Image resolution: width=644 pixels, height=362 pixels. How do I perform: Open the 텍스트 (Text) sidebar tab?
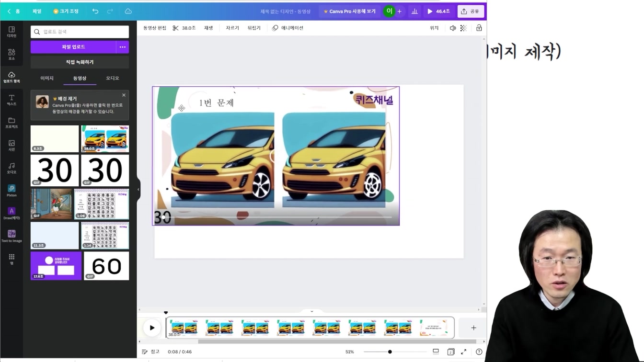click(x=11, y=100)
